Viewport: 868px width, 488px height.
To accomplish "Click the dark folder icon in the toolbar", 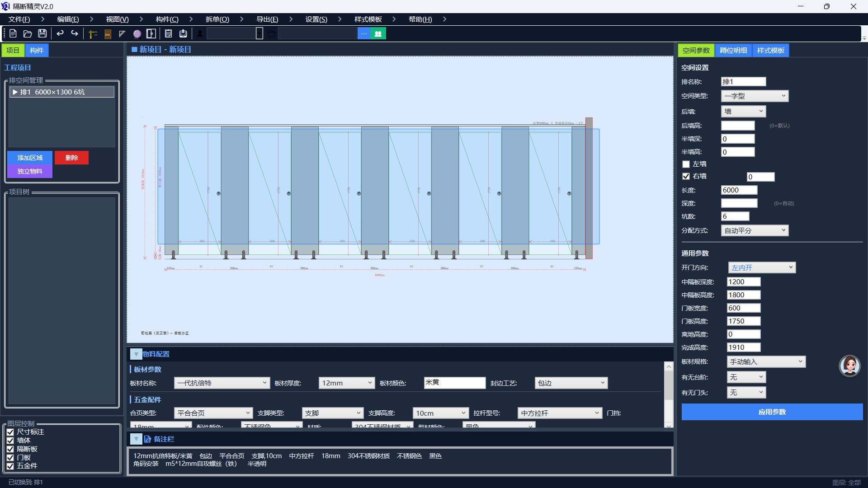I will (272, 34).
